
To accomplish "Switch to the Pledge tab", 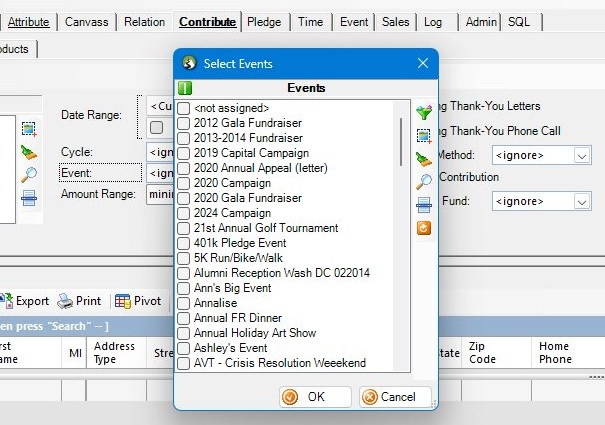I will click(264, 21).
